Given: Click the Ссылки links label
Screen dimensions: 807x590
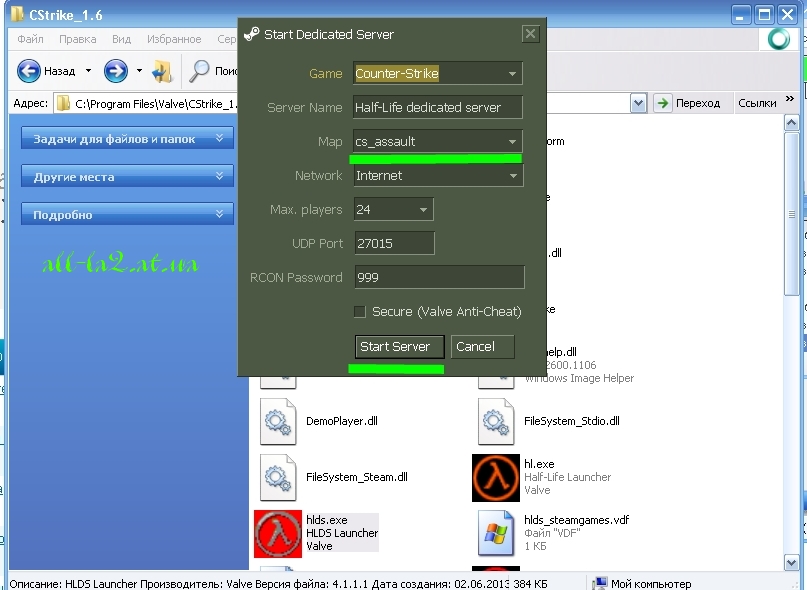Looking at the screenshot, I should [757, 103].
